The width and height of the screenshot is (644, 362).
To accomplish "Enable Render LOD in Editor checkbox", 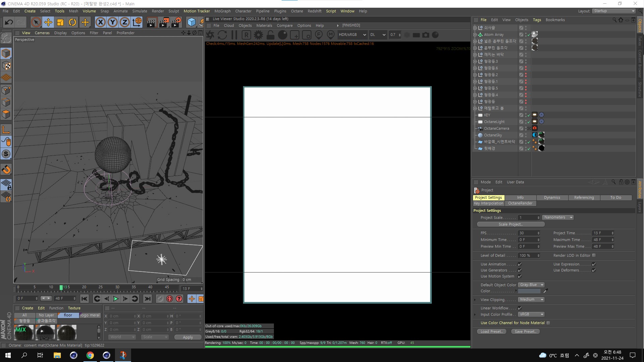I will coord(594,255).
